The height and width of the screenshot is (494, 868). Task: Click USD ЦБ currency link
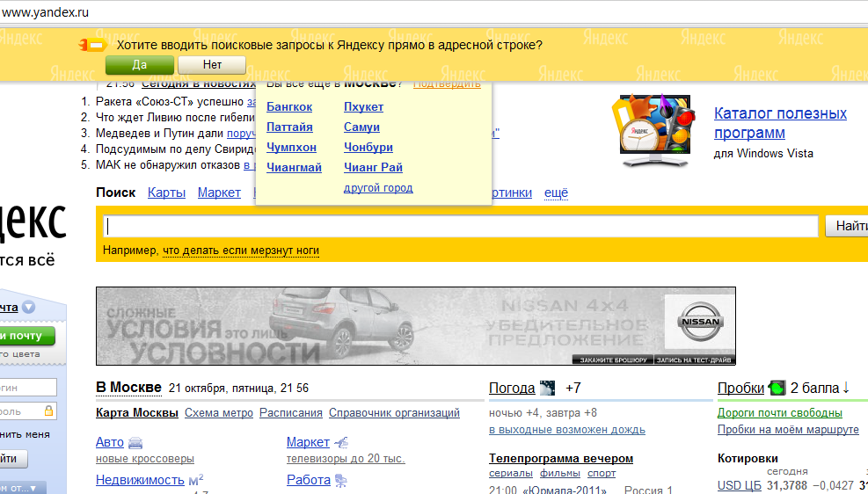point(740,486)
